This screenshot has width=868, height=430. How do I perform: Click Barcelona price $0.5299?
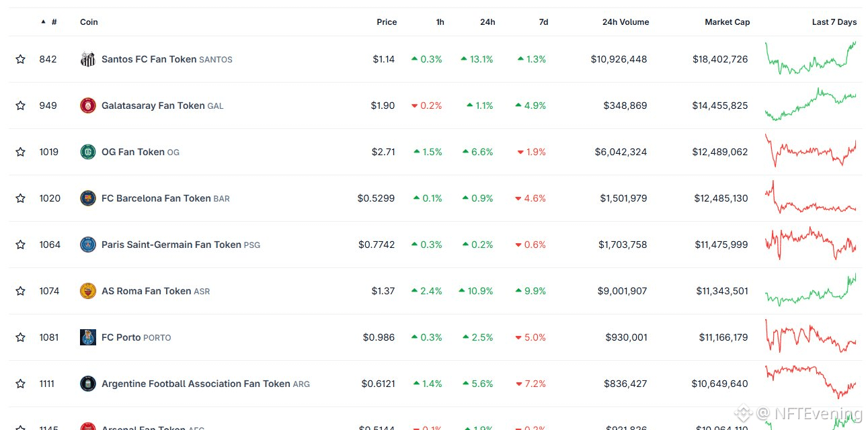377,198
